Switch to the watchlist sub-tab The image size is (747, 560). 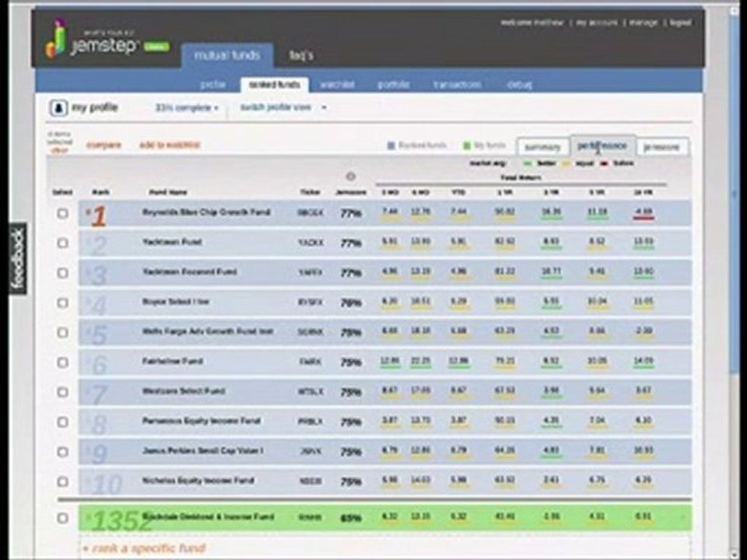tap(337, 85)
